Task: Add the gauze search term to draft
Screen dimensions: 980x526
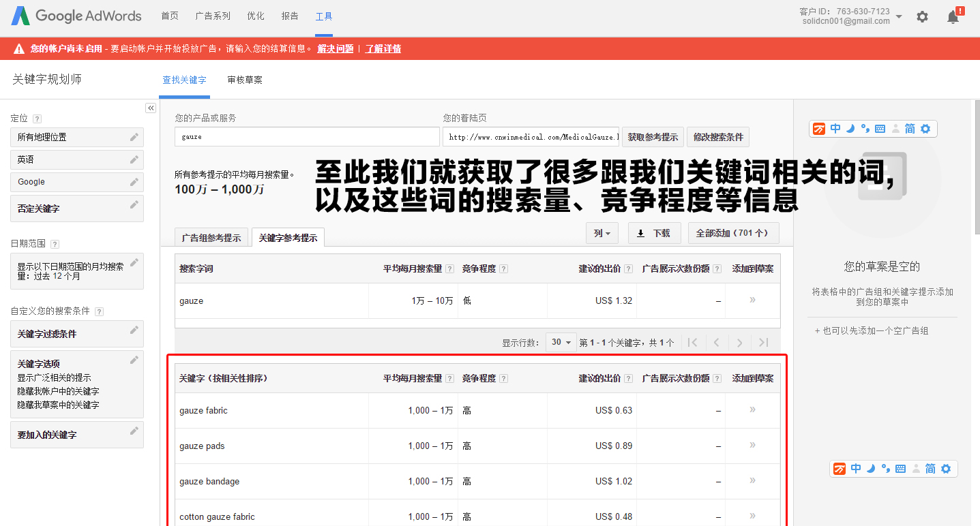Action: pos(752,300)
